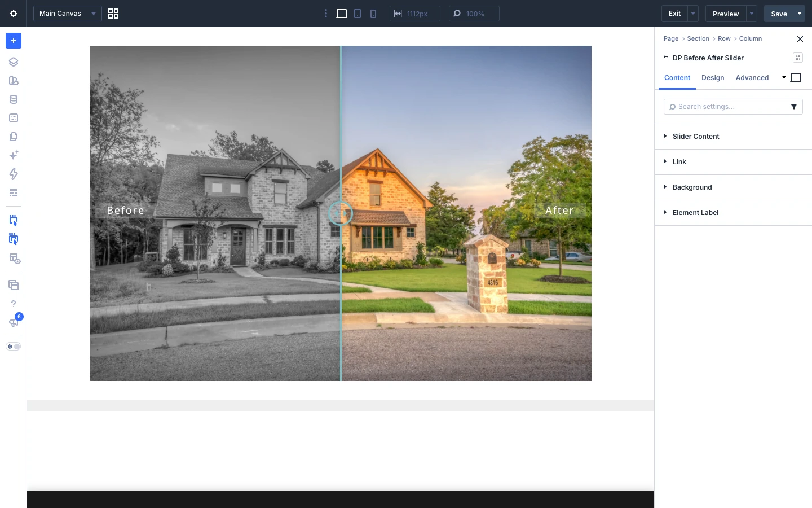
Task: Open the pages copy icon in sidebar
Action: (x=14, y=137)
